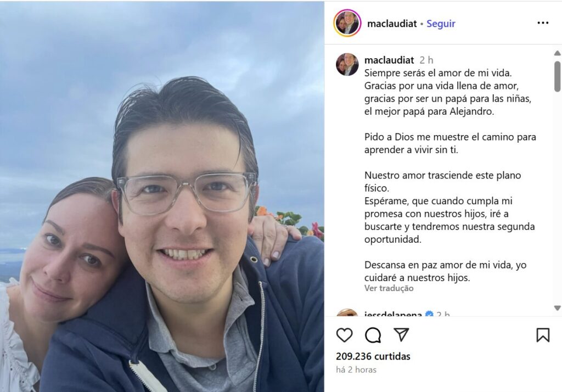Open the jessdelapena commenter profile
The image size is (562, 392).
point(393,314)
